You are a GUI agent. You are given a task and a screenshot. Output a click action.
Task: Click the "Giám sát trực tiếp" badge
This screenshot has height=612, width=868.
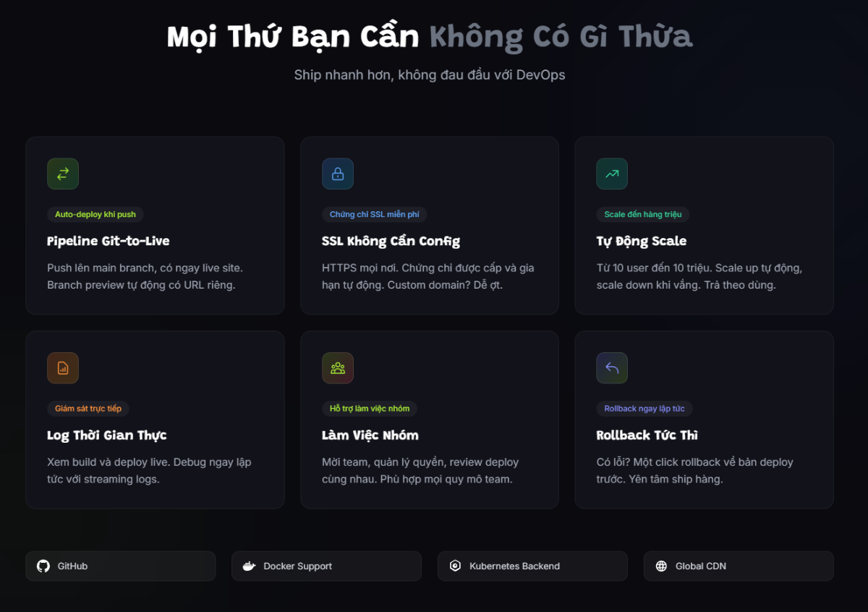[x=88, y=409]
